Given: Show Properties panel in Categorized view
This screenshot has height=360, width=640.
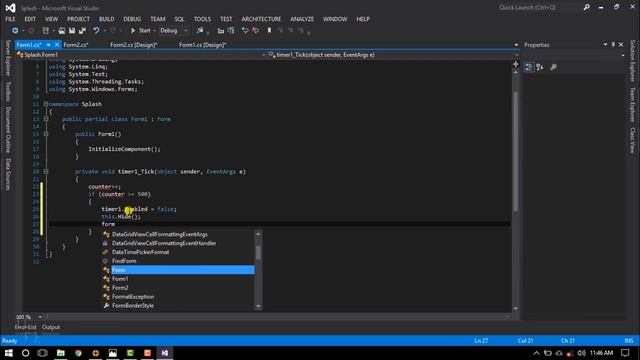Looking at the screenshot, I should pyautogui.click(x=529, y=67).
